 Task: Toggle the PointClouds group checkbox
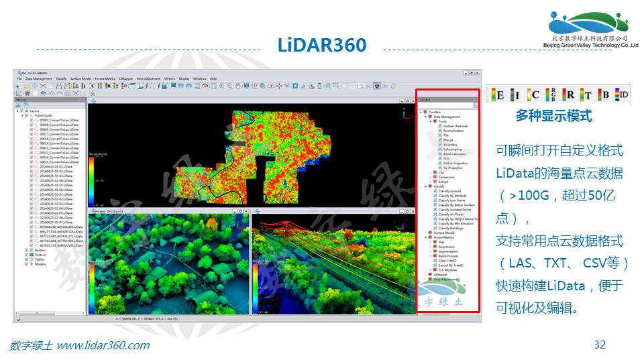coord(26,115)
